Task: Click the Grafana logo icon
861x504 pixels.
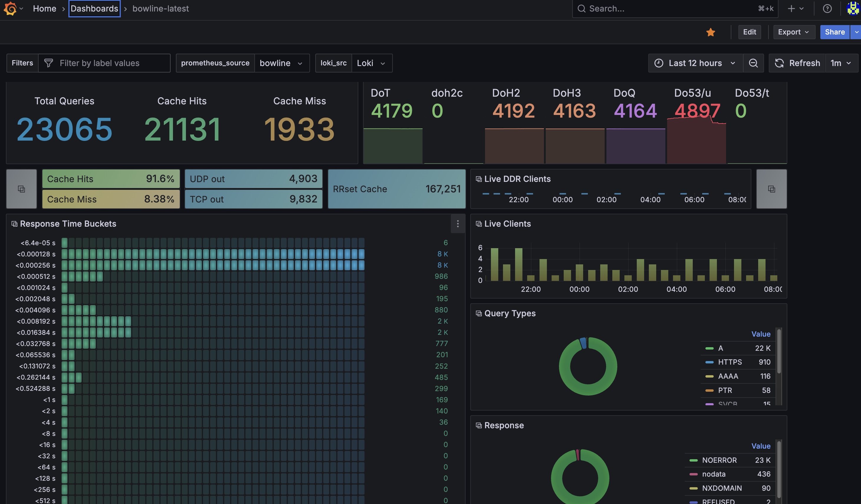Action: (10, 9)
